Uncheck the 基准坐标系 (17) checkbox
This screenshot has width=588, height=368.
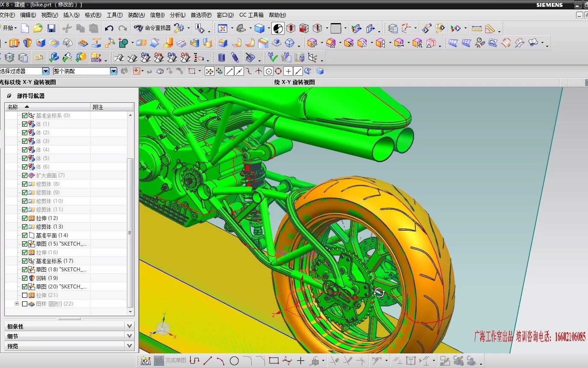click(25, 261)
